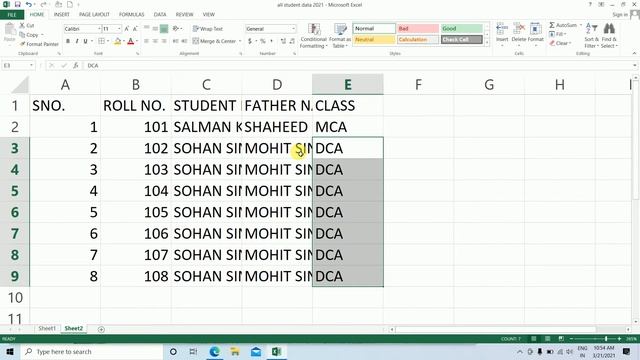Add a new sheet with the plus icon

[101, 329]
